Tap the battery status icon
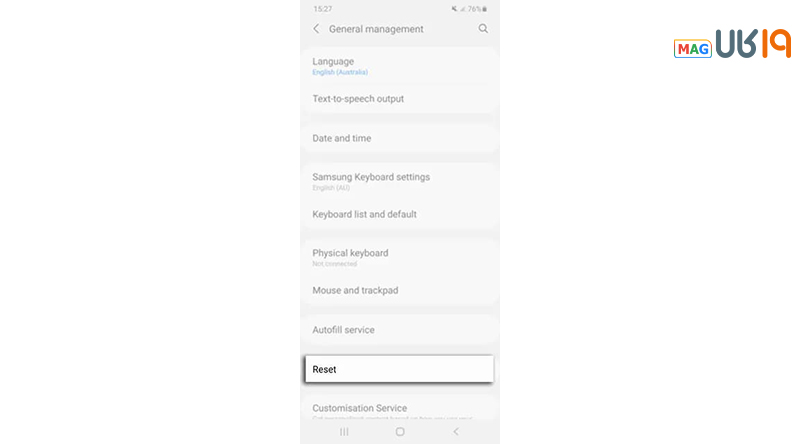 (486, 9)
